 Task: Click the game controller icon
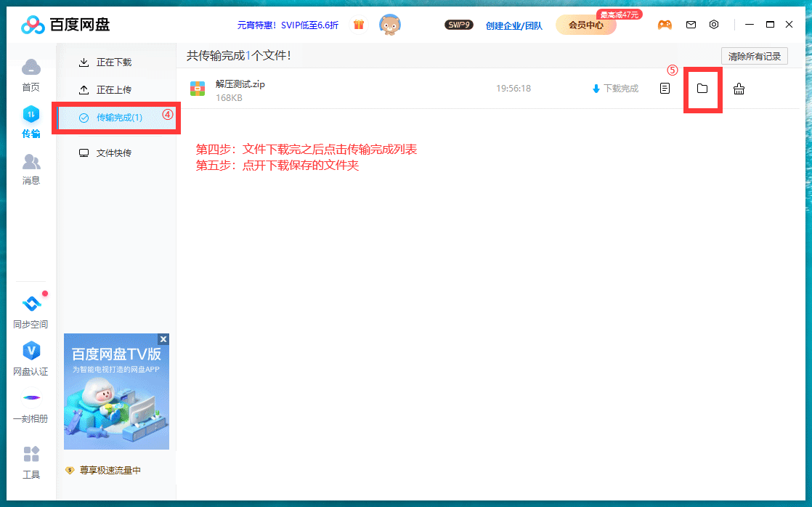[665, 25]
